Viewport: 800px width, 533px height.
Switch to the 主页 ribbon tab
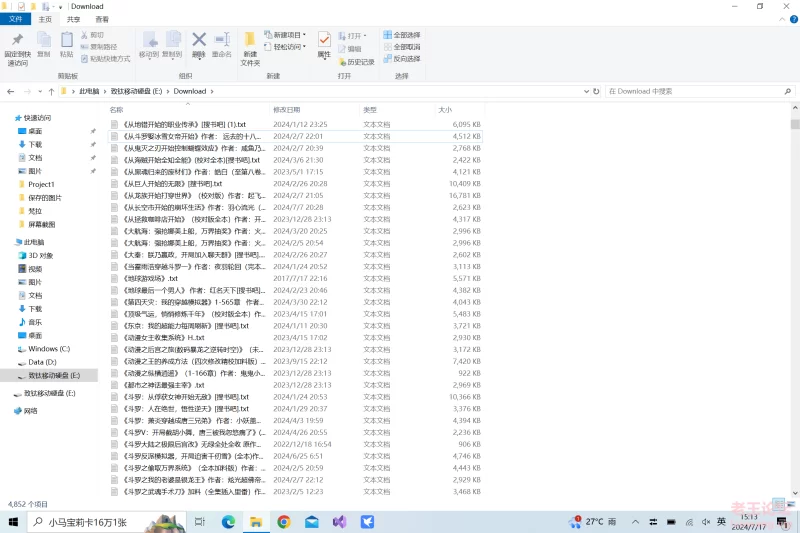45,19
